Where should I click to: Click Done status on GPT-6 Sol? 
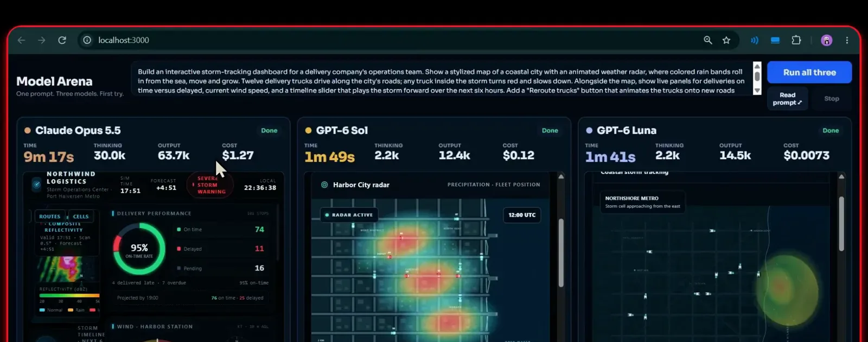click(x=550, y=131)
